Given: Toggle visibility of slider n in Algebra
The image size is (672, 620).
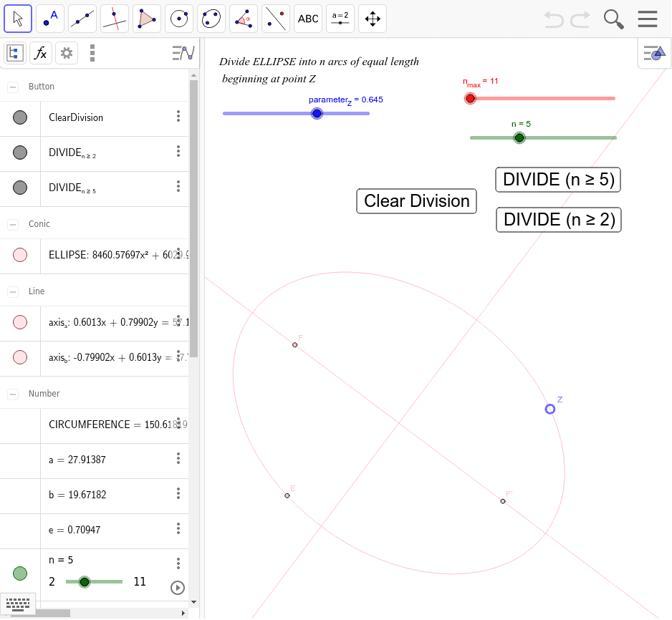Looking at the screenshot, I should click(20, 573).
